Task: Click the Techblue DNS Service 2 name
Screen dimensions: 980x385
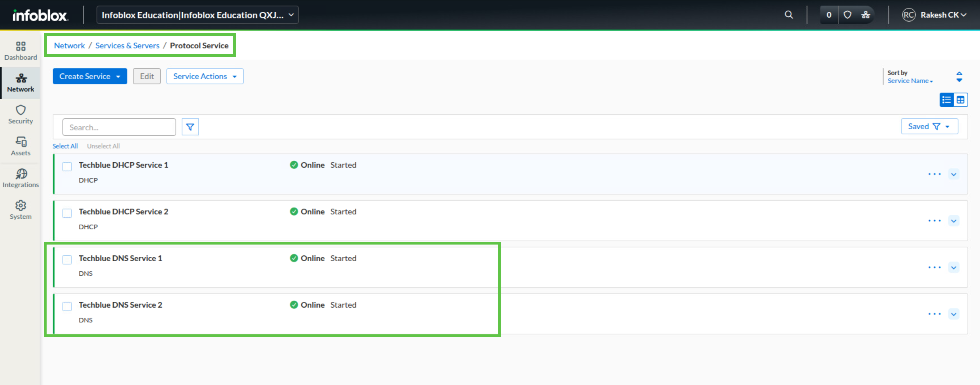Action: (x=120, y=305)
